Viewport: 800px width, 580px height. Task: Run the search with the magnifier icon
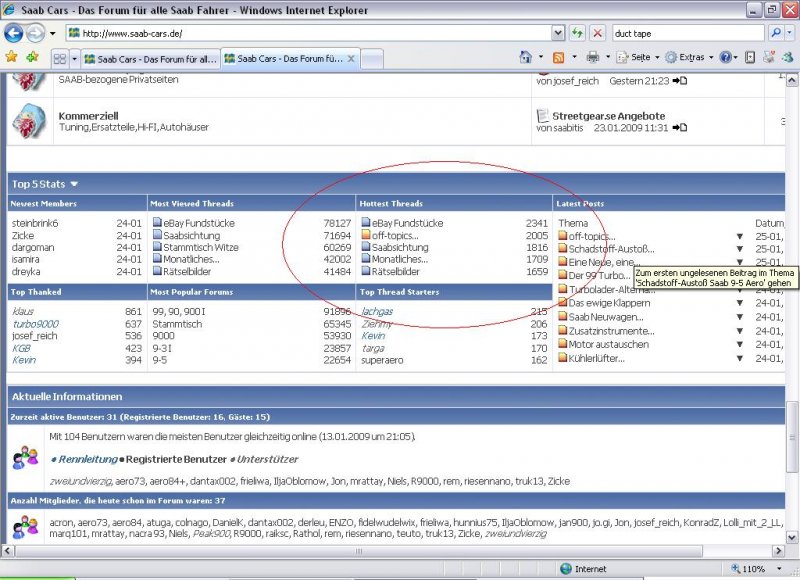[776, 33]
